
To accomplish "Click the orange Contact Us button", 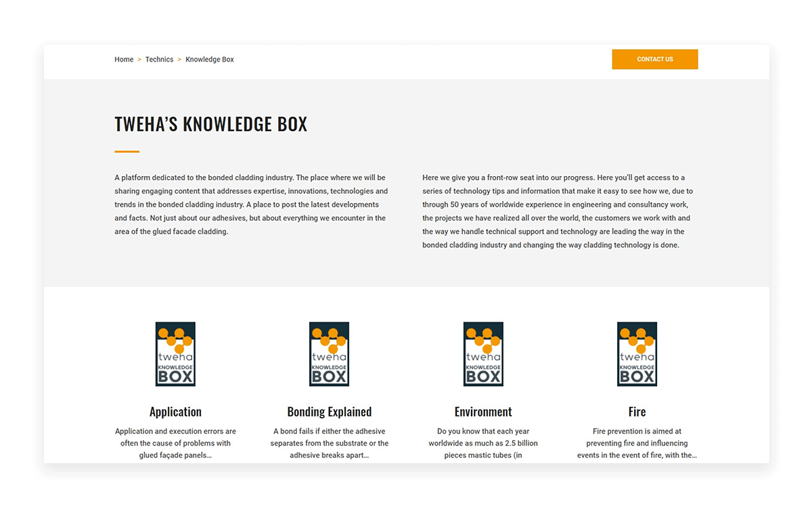I will tap(655, 60).
